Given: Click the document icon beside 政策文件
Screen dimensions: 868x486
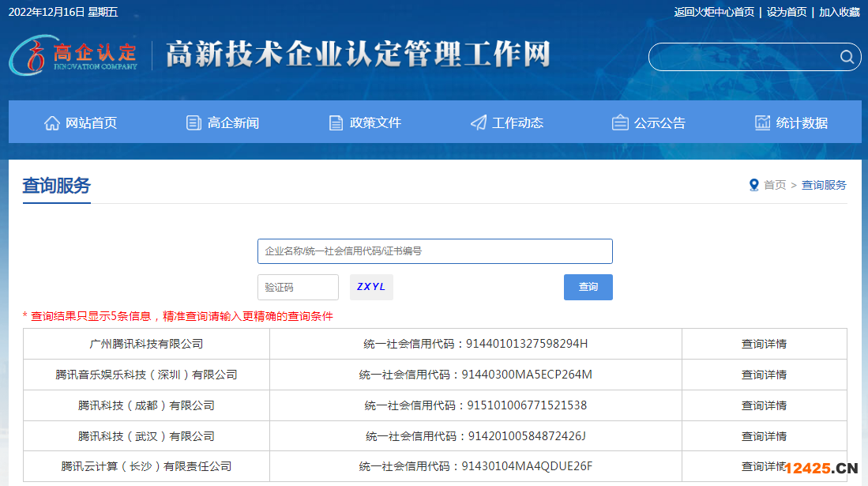Looking at the screenshot, I should [336, 123].
